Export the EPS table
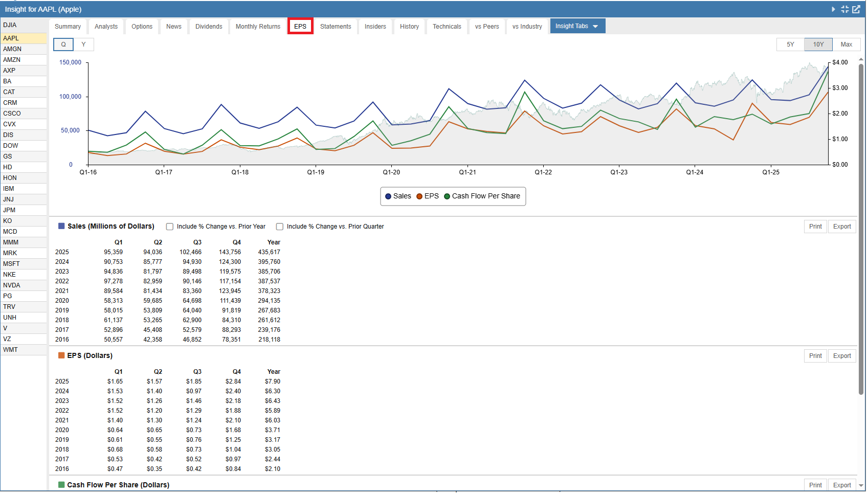Viewport: 868px width, 494px height. click(x=842, y=356)
